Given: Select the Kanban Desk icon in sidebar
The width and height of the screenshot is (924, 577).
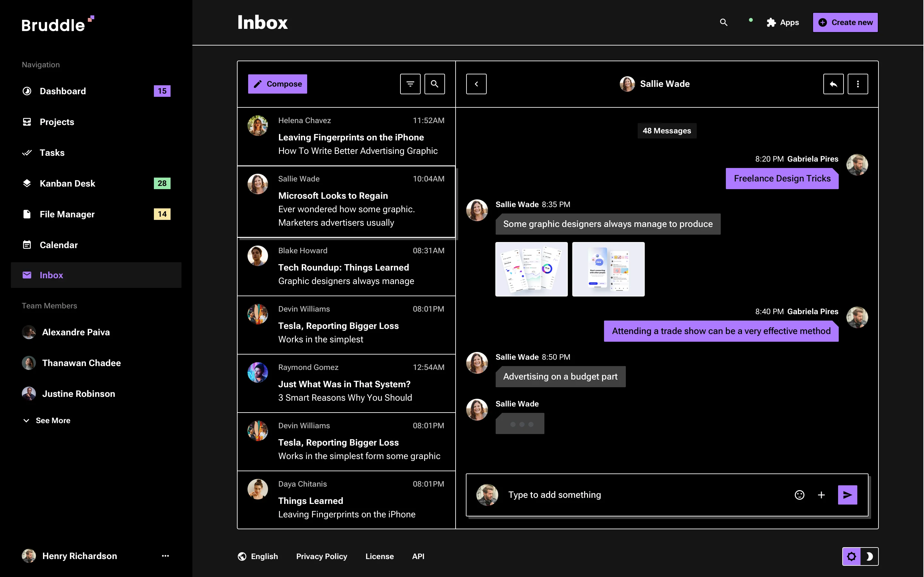Looking at the screenshot, I should pyautogui.click(x=27, y=183).
